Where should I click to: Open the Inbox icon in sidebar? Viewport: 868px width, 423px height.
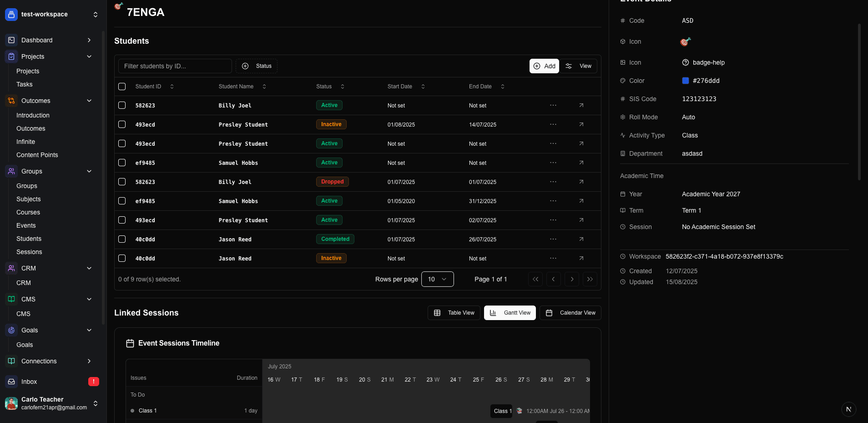point(11,382)
